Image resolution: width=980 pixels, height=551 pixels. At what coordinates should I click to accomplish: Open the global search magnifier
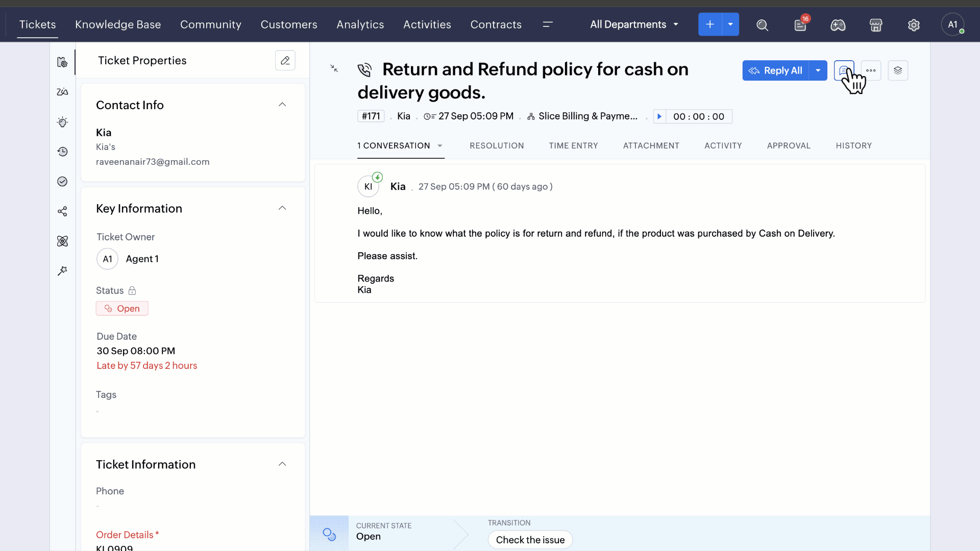[762, 25]
